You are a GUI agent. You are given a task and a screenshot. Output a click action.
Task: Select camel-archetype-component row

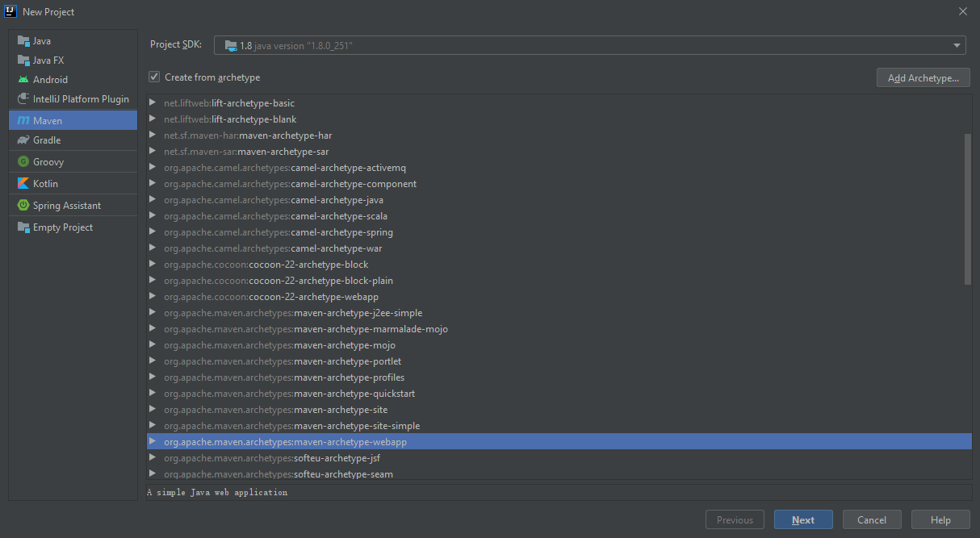(x=559, y=183)
